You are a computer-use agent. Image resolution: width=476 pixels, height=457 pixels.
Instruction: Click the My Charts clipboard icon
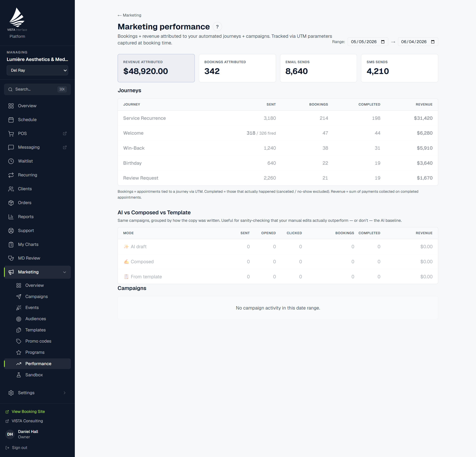[11, 245]
